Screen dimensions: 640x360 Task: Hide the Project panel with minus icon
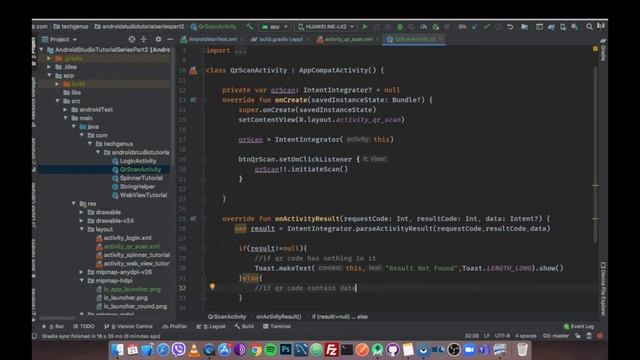click(x=170, y=39)
